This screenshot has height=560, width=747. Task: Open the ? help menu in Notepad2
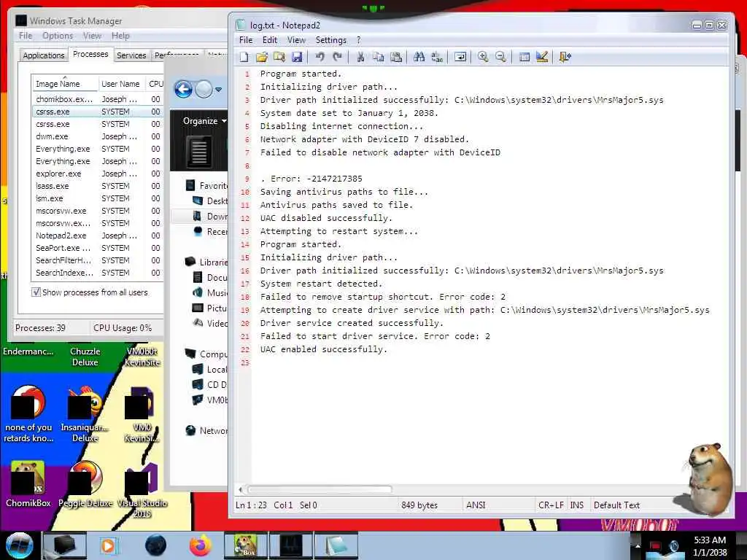pos(359,40)
